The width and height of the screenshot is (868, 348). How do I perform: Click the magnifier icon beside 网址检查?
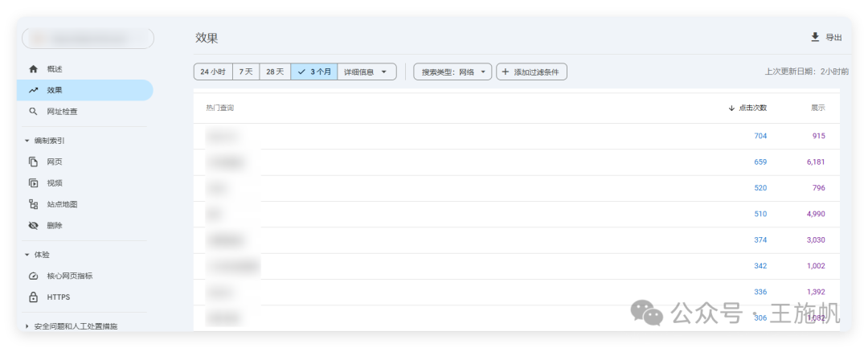(33, 111)
